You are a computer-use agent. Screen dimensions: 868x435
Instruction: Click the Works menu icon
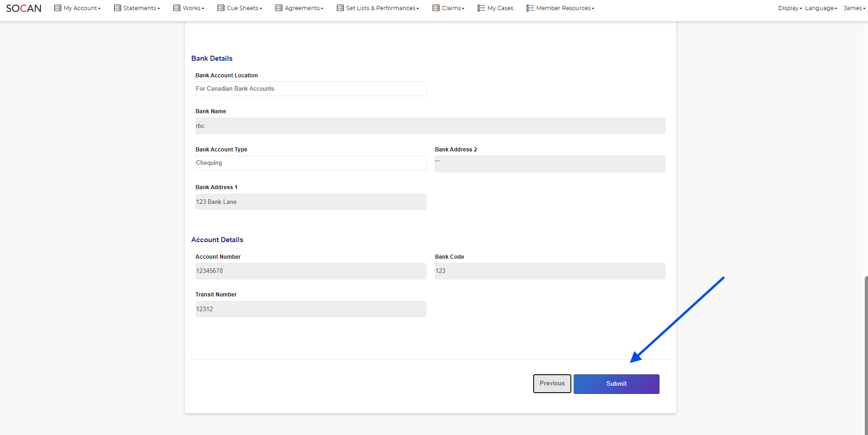[177, 8]
